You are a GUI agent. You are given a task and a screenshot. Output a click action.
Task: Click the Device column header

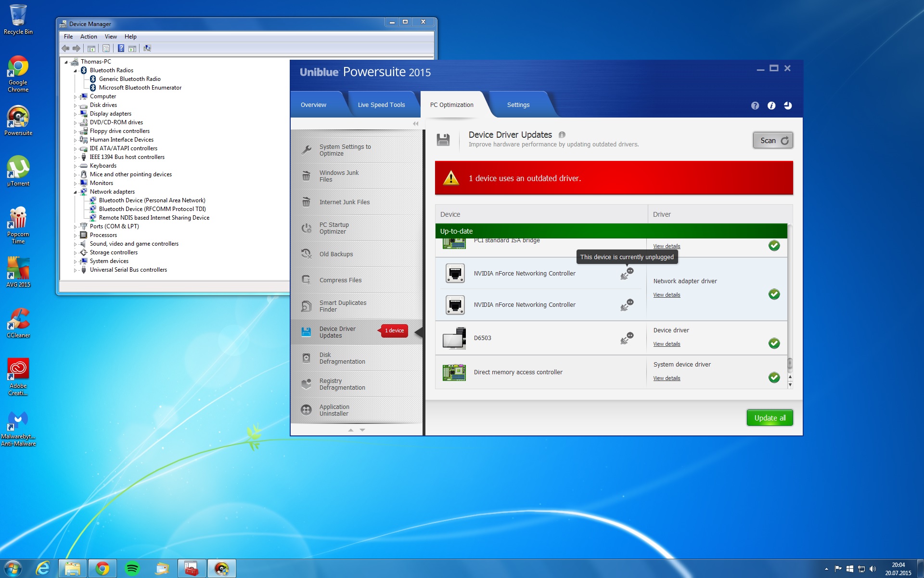(541, 214)
